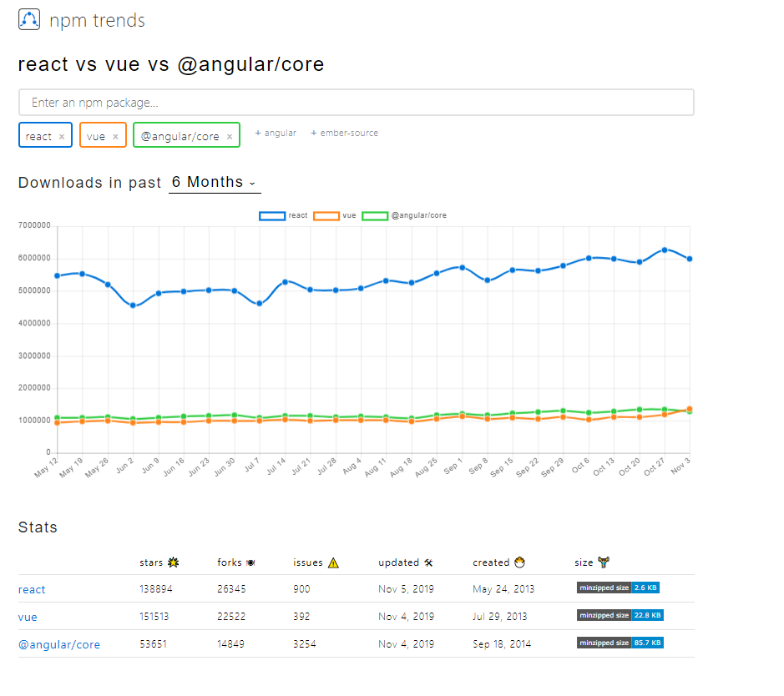Click the size column weightlifter icon
784x696 pixels.
[x=604, y=562]
